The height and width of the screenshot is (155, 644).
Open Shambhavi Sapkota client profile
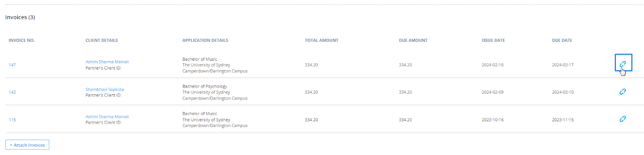click(x=105, y=89)
